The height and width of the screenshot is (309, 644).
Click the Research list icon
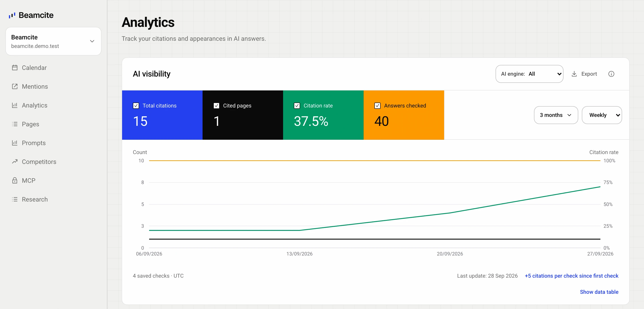coord(15,199)
